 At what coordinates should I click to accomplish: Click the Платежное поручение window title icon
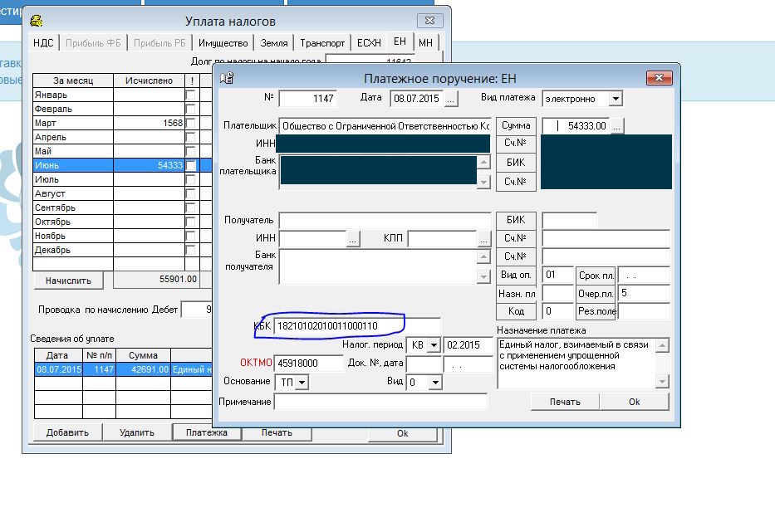tap(228, 78)
